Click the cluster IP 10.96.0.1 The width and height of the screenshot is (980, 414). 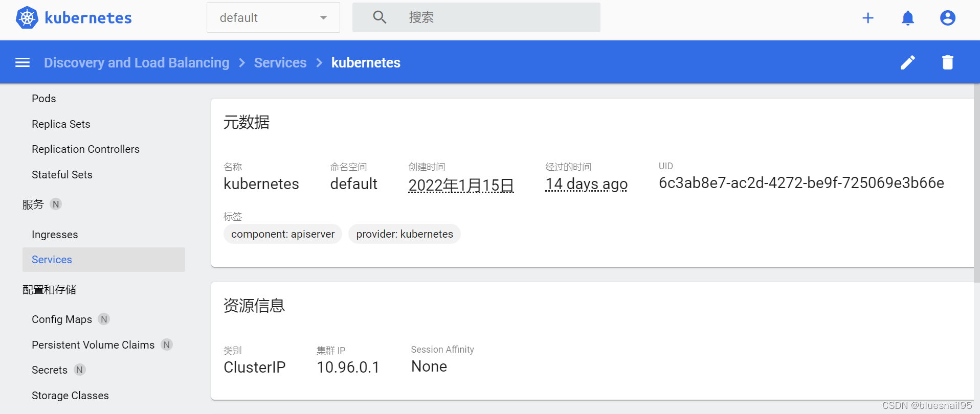coord(348,367)
